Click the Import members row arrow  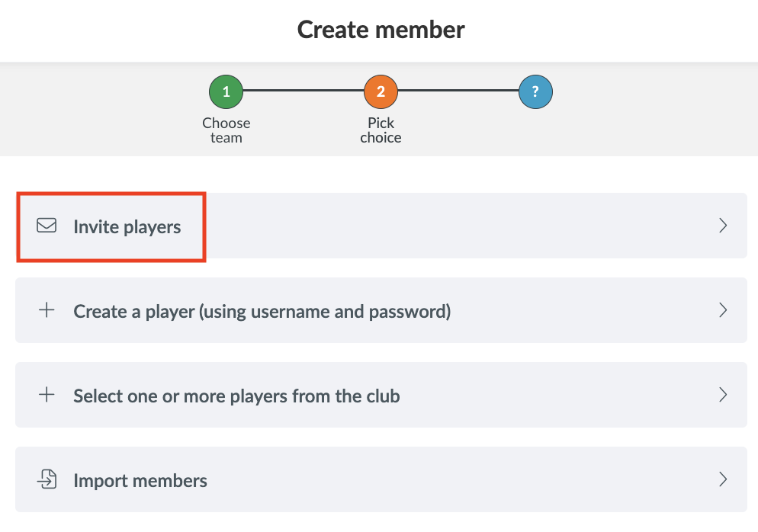point(723,480)
